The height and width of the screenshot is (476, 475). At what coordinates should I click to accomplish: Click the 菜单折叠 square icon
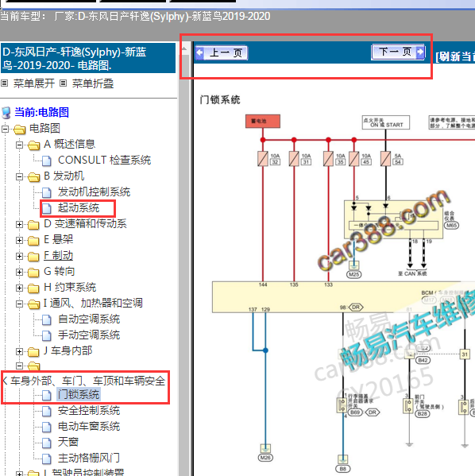point(63,83)
